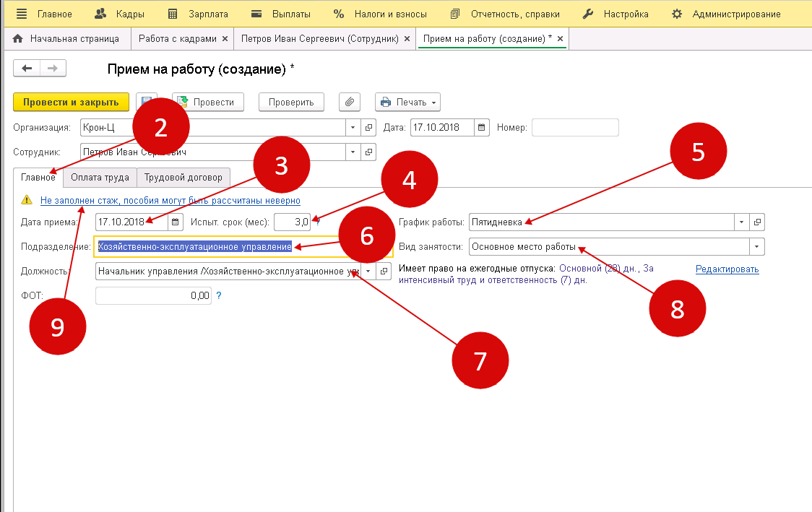This screenshot has height=512, width=812.
Task: Open Сотрудник field's open-form icon
Action: (x=369, y=152)
